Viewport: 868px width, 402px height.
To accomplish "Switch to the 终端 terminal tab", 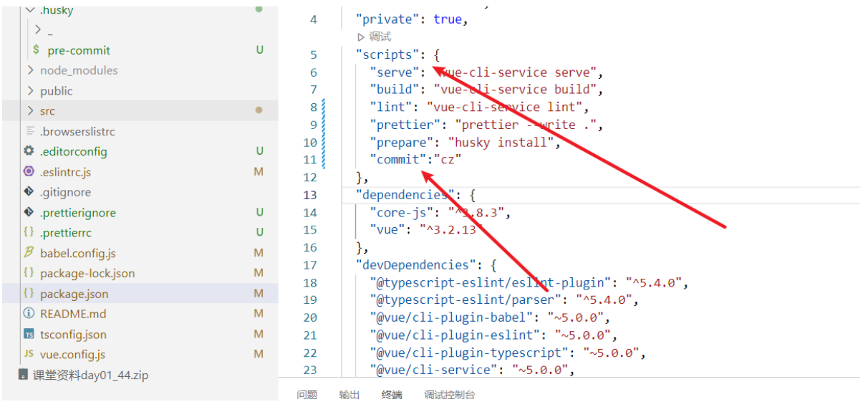I will click(x=392, y=395).
